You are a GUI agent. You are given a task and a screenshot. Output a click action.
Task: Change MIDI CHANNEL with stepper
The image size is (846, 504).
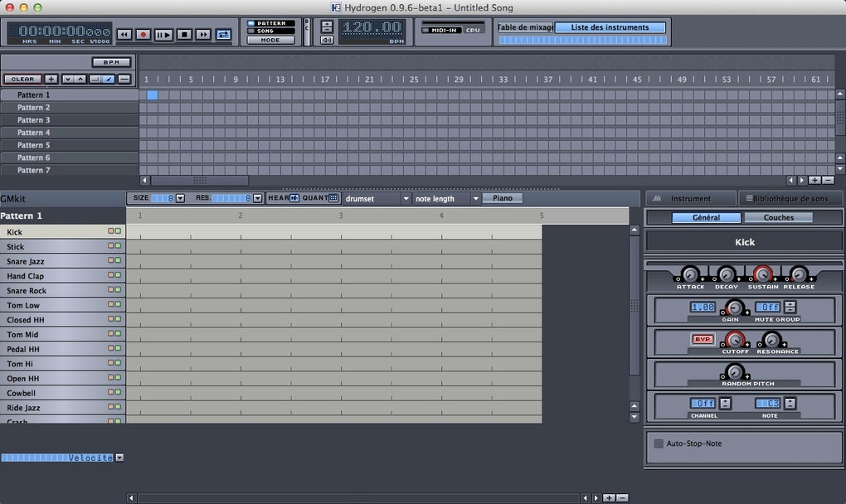click(726, 403)
